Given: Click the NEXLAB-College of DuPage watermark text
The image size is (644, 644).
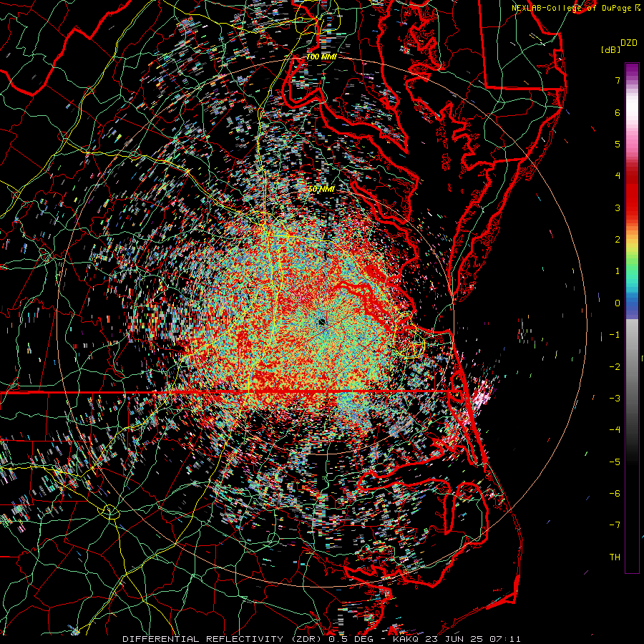Looking at the screenshot, I should pos(577,8).
